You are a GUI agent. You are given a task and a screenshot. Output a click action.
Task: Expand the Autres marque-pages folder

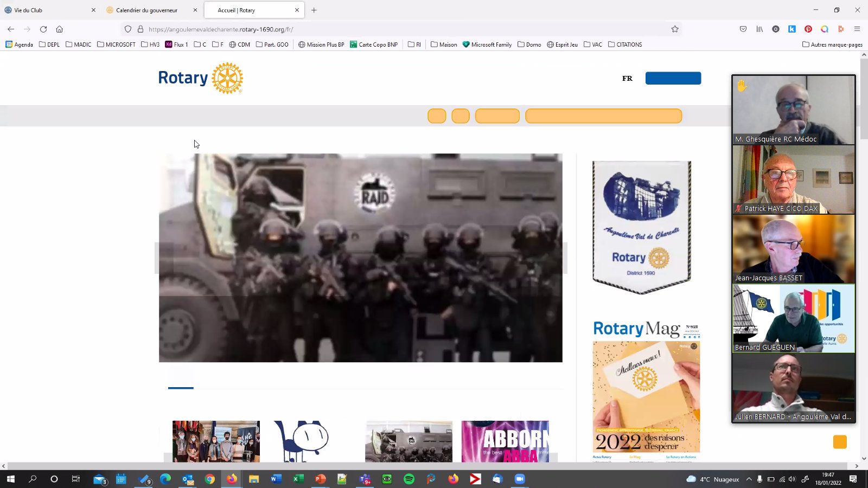tap(832, 44)
